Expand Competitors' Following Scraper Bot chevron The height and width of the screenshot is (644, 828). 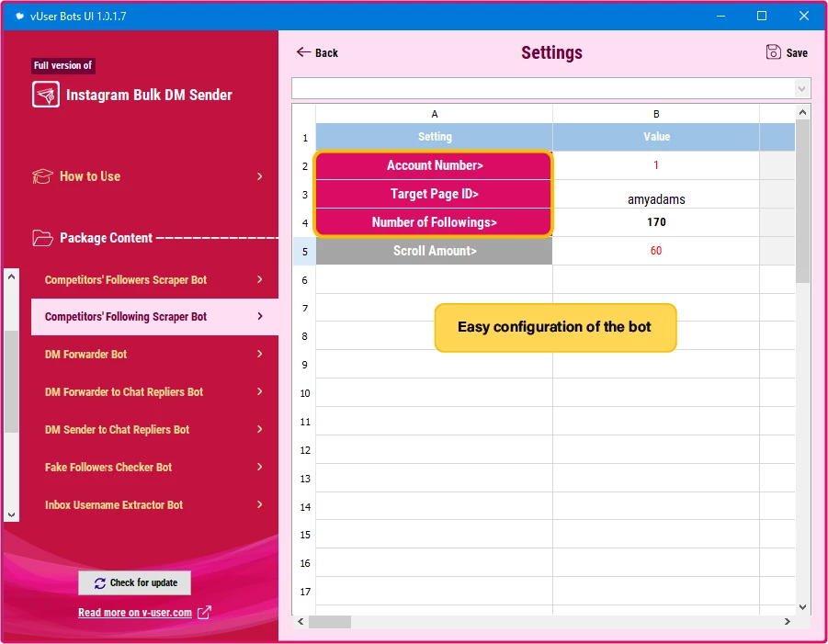click(260, 316)
